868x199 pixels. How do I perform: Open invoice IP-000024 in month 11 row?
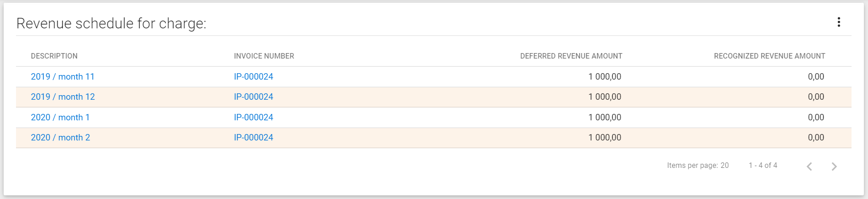point(253,77)
